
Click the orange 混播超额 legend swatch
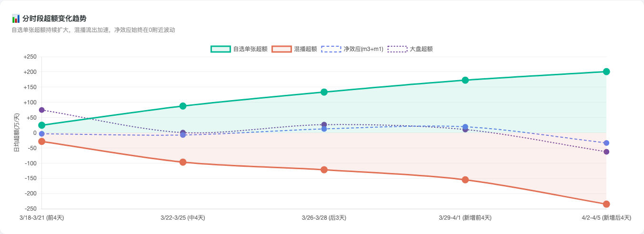(282, 49)
